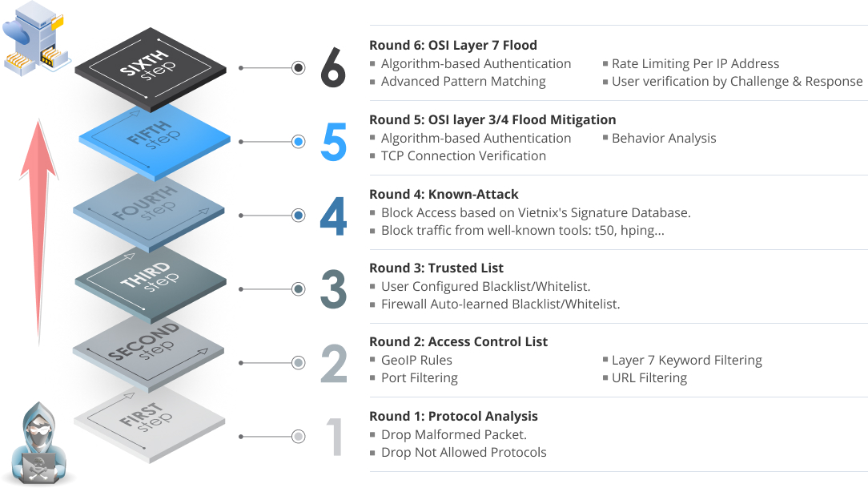
Task: Select the black SIXTH step tile
Action: pyautogui.click(x=151, y=69)
